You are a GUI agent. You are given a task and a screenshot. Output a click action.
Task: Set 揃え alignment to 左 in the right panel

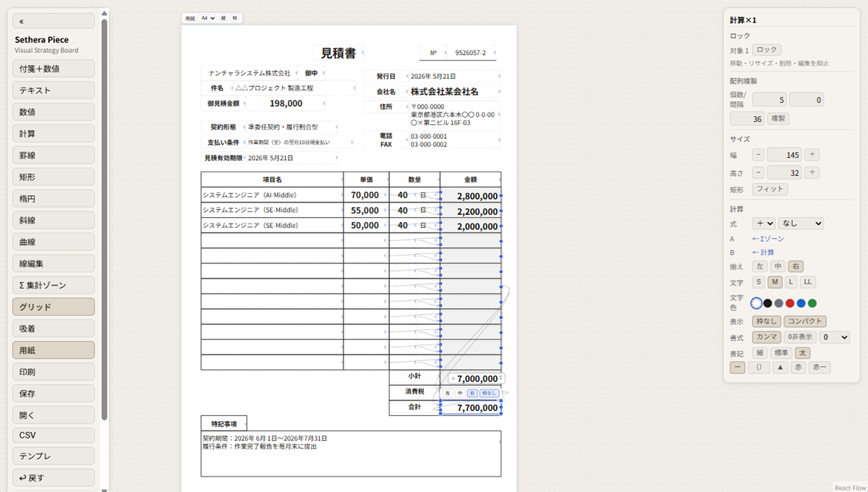tap(759, 266)
